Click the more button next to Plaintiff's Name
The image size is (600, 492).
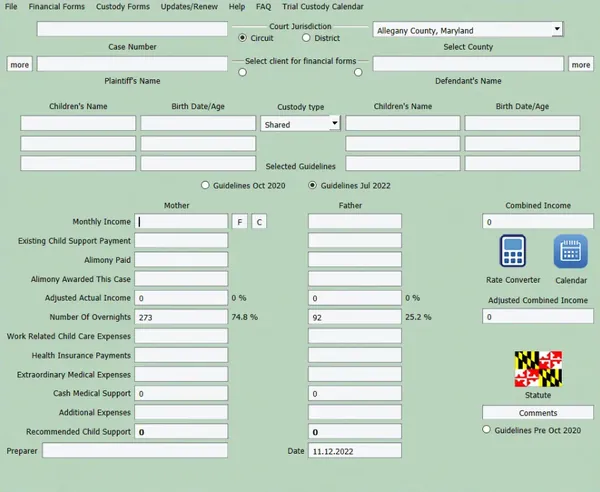(20, 64)
